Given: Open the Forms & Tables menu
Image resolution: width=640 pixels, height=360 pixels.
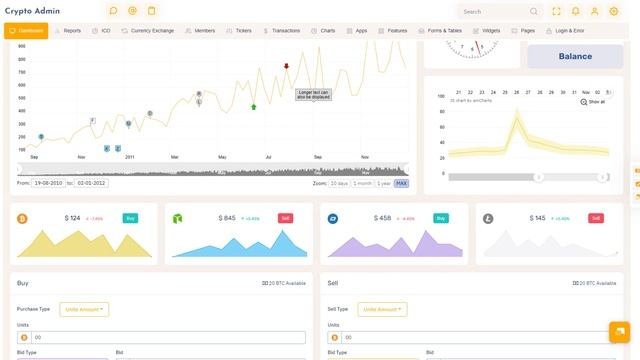Looking at the screenshot, I should 440,31.
